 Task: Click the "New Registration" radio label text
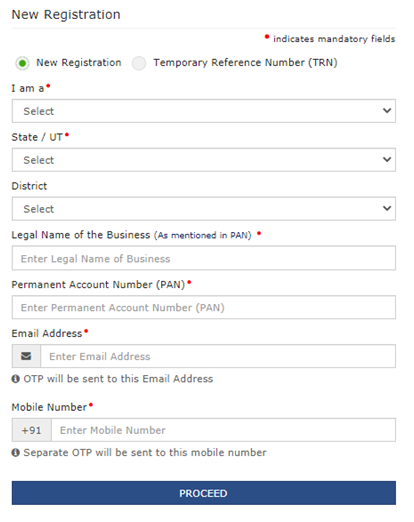point(79,63)
